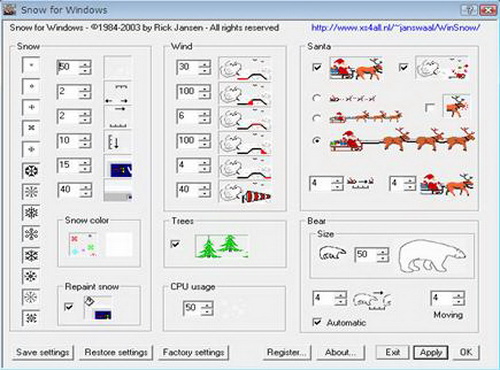Click the green trees preview icon
The width and height of the screenshot is (500, 370).
[x=222, y=246]
